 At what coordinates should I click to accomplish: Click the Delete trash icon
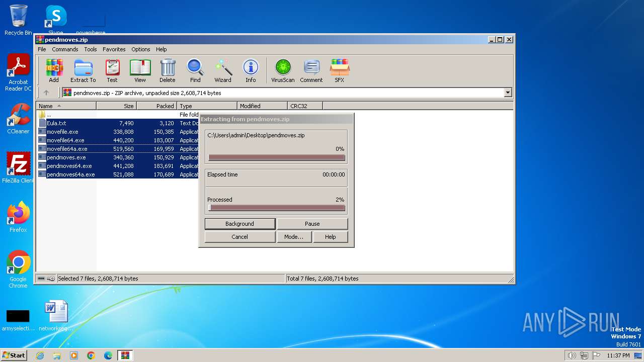168,70
